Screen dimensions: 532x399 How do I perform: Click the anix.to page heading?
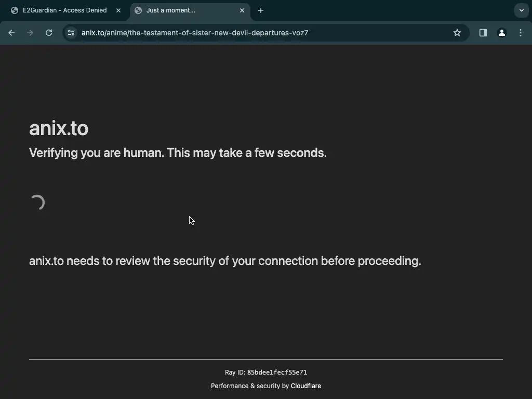(x=59, y=128)
